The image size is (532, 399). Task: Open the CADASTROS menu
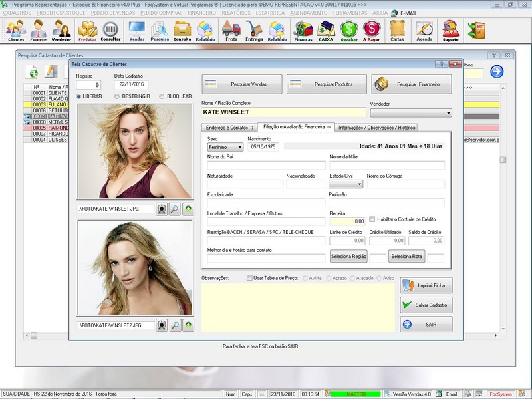click(x=17, y=13)
